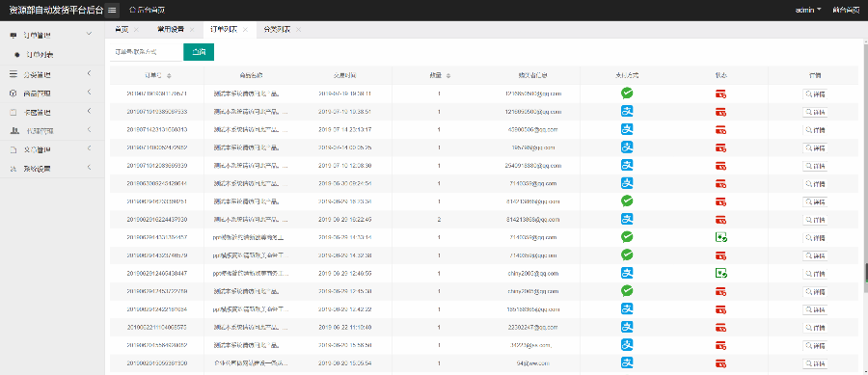Click email 22302247@qq.com

533,327
